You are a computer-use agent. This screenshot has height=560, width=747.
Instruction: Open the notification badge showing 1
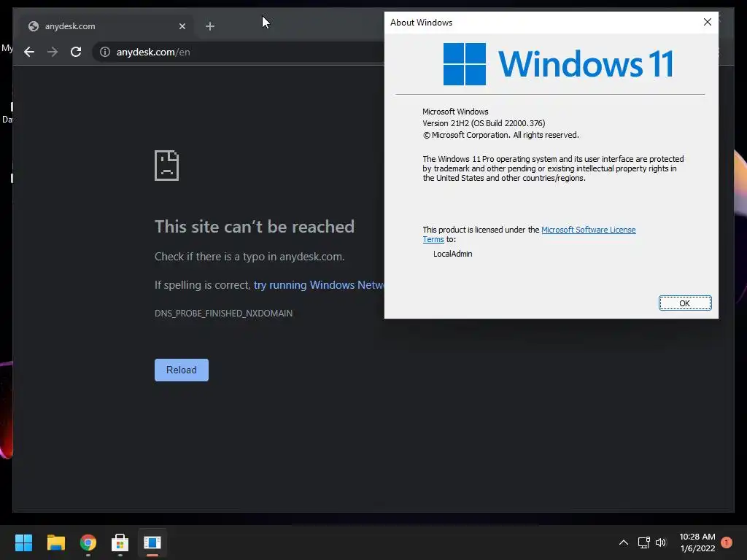point(727,542)
